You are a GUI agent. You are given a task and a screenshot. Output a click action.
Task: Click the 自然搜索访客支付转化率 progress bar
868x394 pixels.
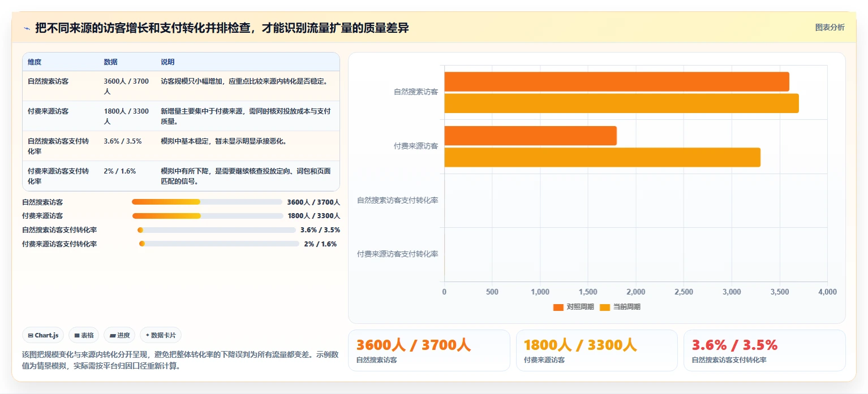click(x=216, y=230)
